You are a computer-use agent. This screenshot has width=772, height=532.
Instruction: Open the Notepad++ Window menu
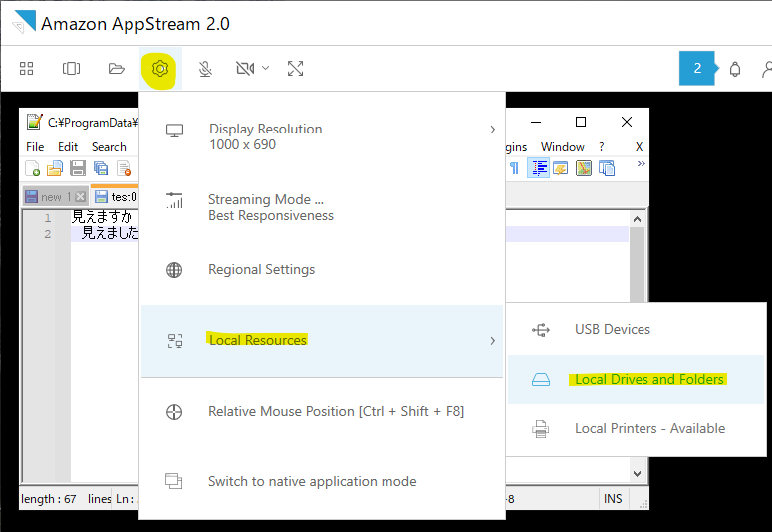(x=562, y=147)
